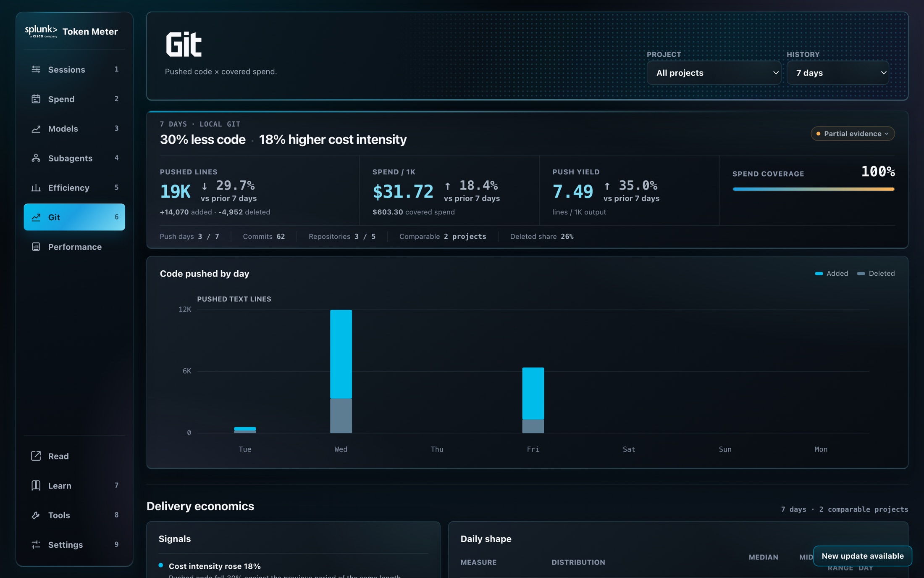The image size is (924, 578).
Task: Toggle the Deleted series in chart legend
Action: tap(876, 273)
